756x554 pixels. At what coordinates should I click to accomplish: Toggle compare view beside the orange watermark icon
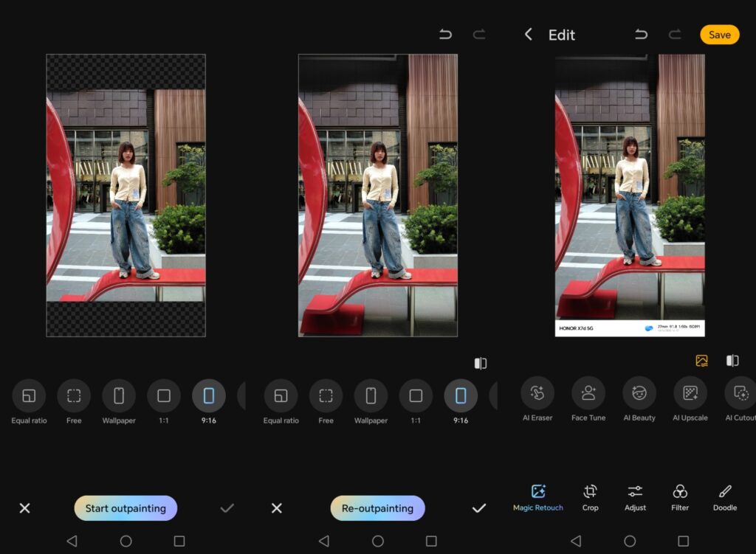pos(732,361)
